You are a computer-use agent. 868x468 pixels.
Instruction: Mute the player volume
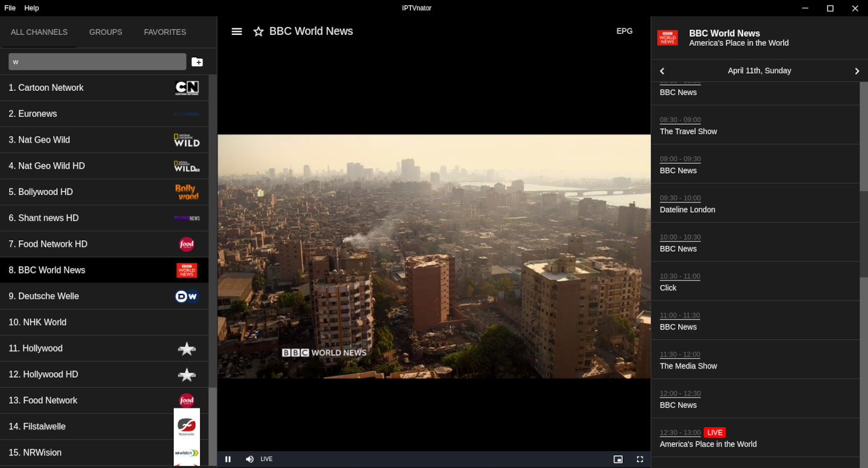tap(250, 459)
